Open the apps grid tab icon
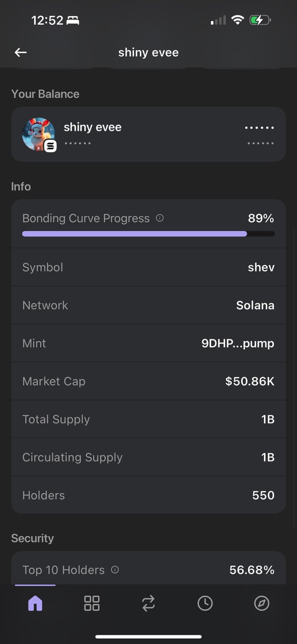This screenshot has width=297, height=644. coord(92,603)
